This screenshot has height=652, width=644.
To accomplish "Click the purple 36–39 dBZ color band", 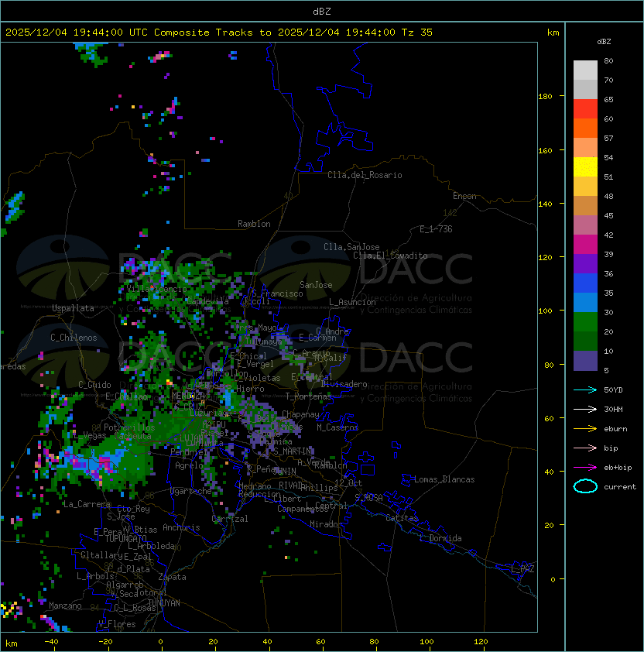I will click(585, 263).
